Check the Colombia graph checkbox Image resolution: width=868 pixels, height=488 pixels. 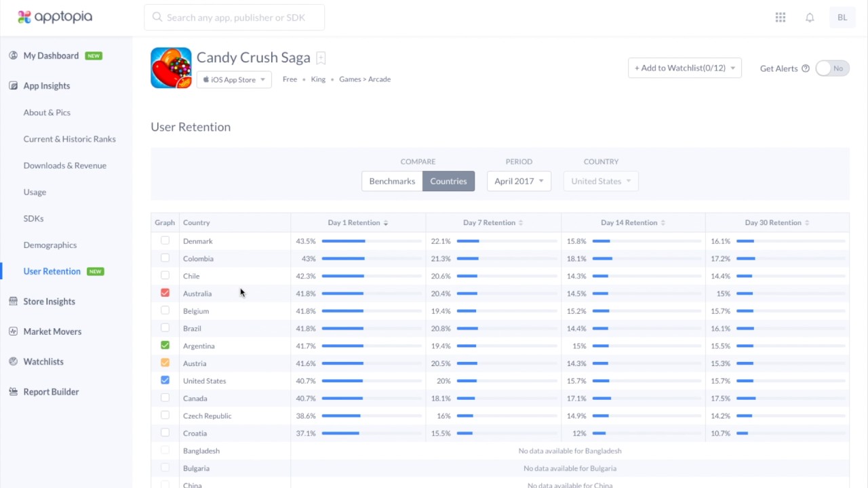(x=165, y=258)
